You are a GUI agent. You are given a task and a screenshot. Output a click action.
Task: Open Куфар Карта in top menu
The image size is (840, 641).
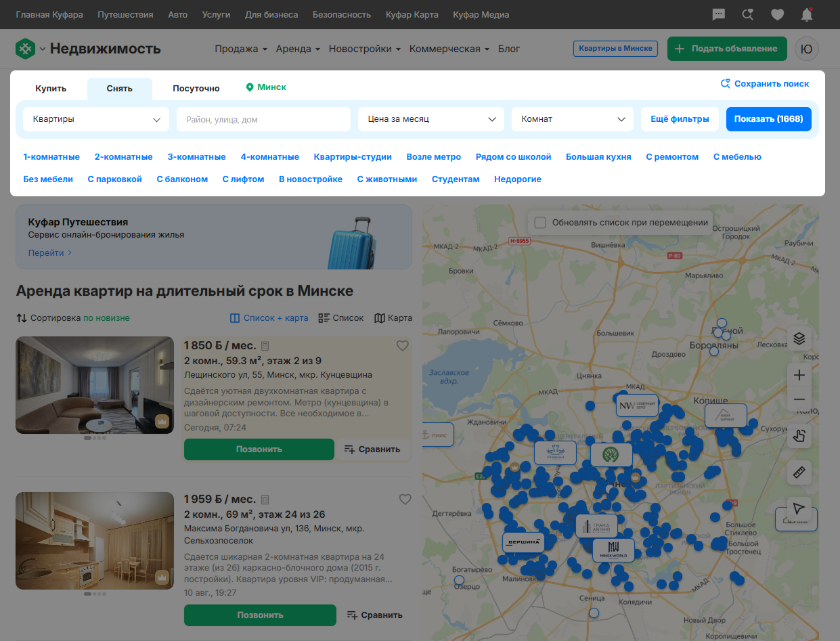pos(412,14)
